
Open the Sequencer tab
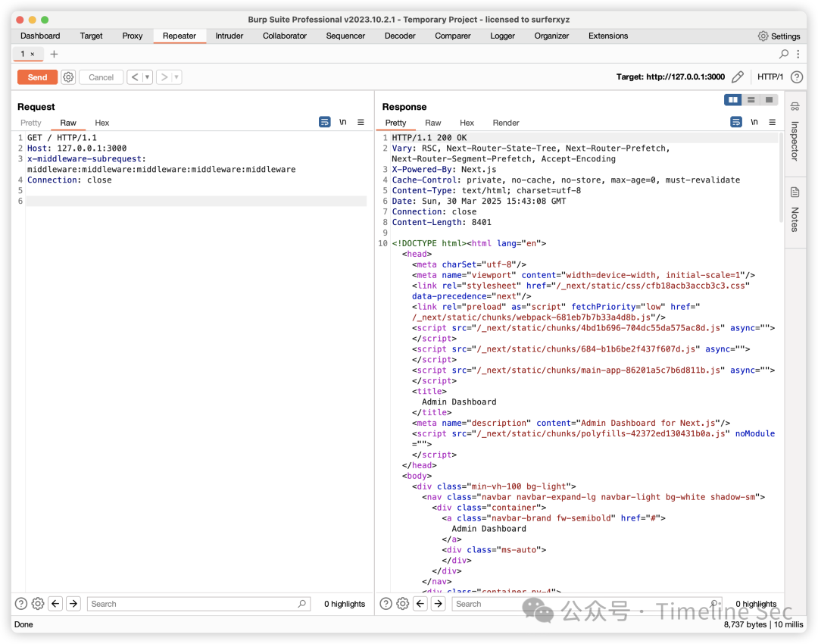(345, 36)
